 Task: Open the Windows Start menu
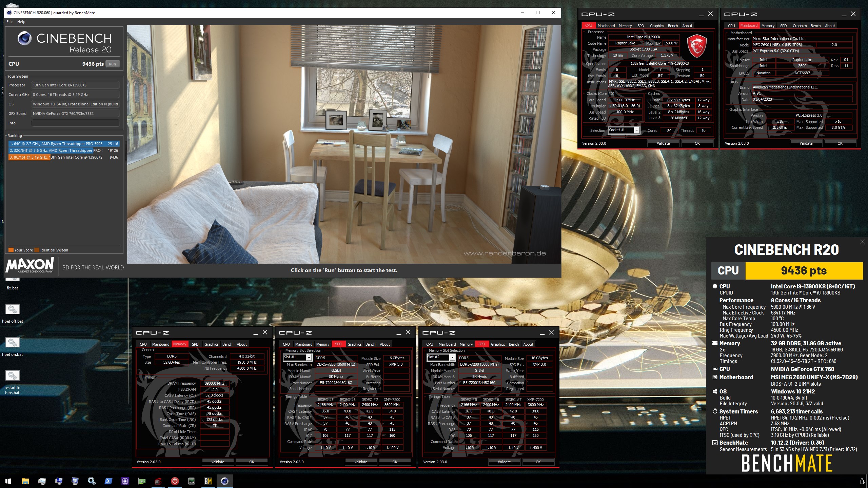[8, 481]
